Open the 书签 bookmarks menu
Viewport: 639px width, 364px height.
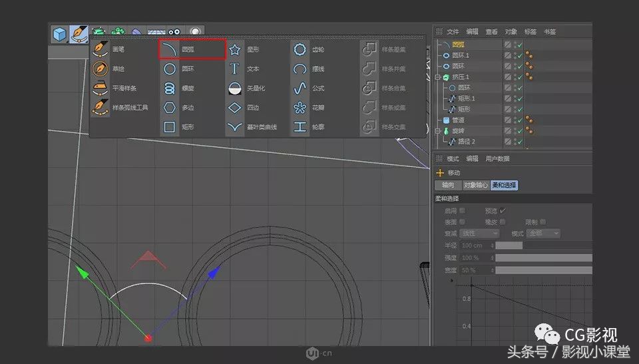click(550, 32)
